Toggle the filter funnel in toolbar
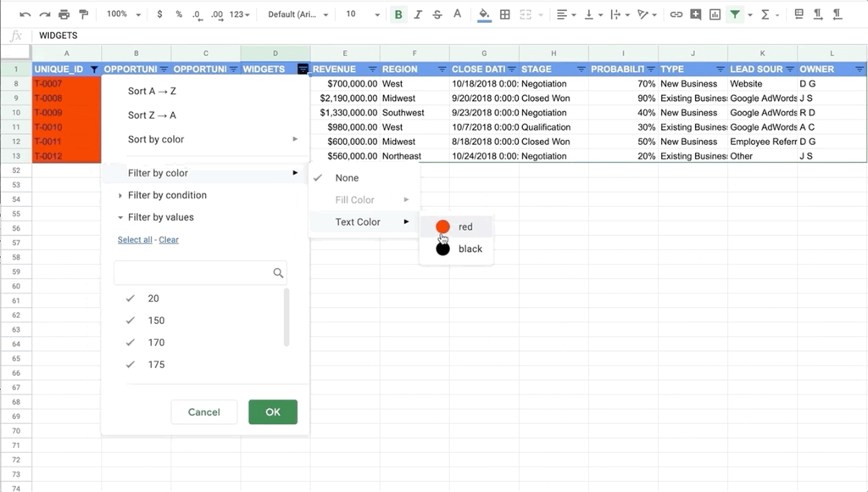 point(735,14)
